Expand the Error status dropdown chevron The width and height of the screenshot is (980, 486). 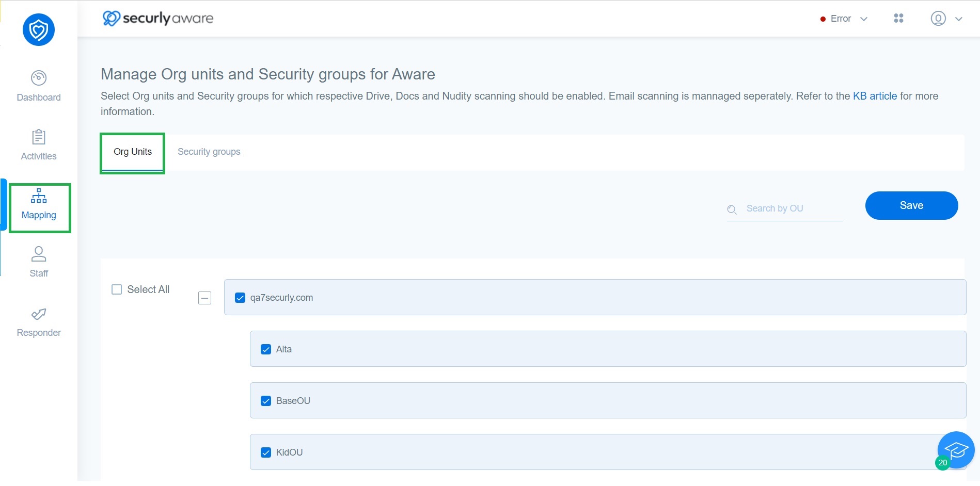864,19
